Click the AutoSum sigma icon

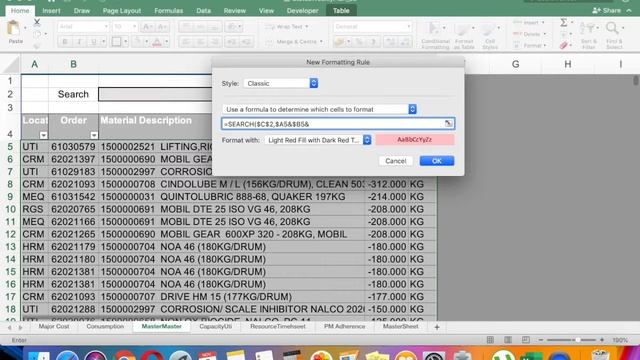(564, 22)
